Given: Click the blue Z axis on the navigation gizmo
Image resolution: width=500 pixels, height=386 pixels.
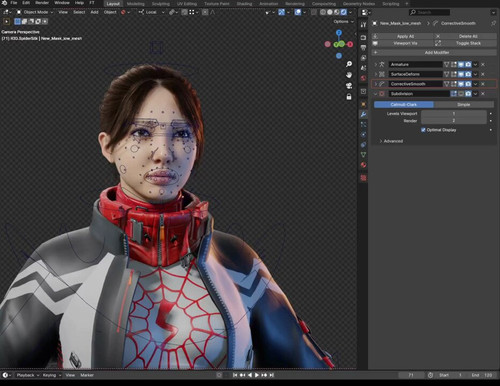Looking at the screenshot, I should [339, 33].
